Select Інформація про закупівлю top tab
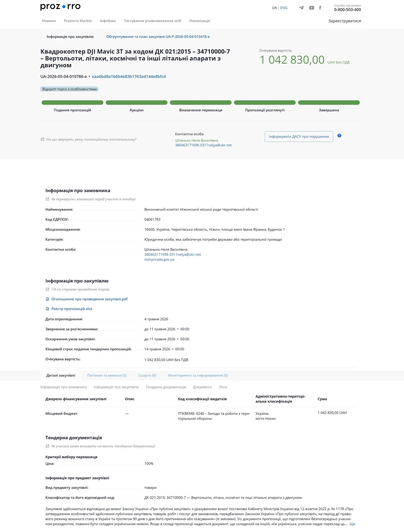The width and height of the screenshot is (404, 532). (70, 37)
